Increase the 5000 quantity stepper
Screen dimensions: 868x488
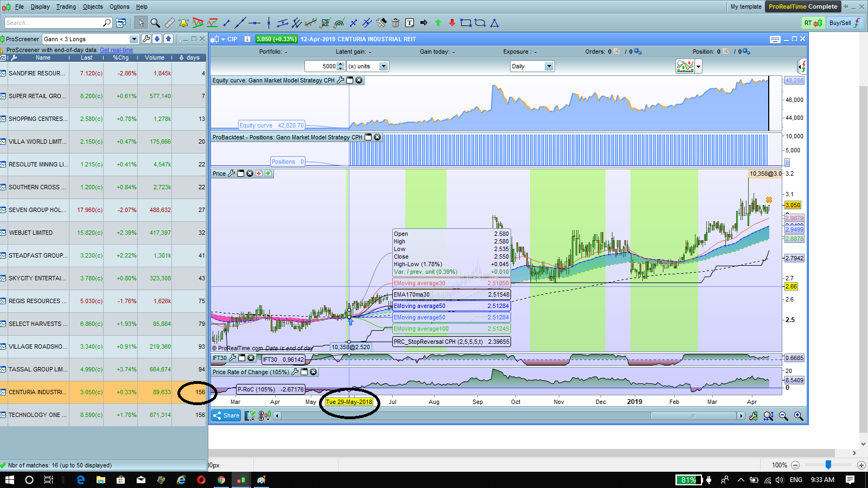(x=341, y=64)
